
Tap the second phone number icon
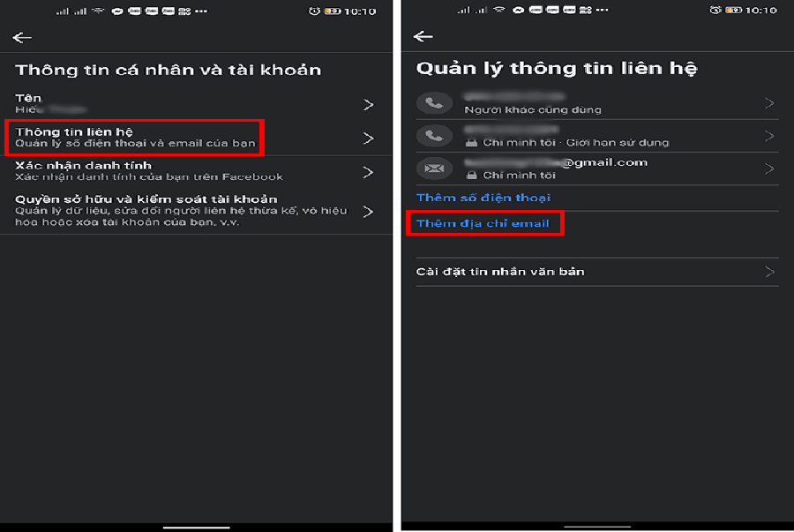click(434, 136)
